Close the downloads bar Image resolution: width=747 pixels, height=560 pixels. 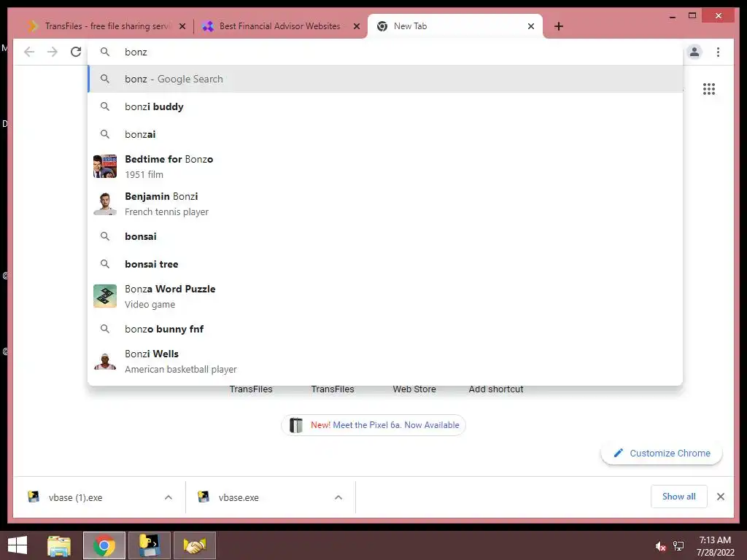pyautogui.click(x=721, y=497)
